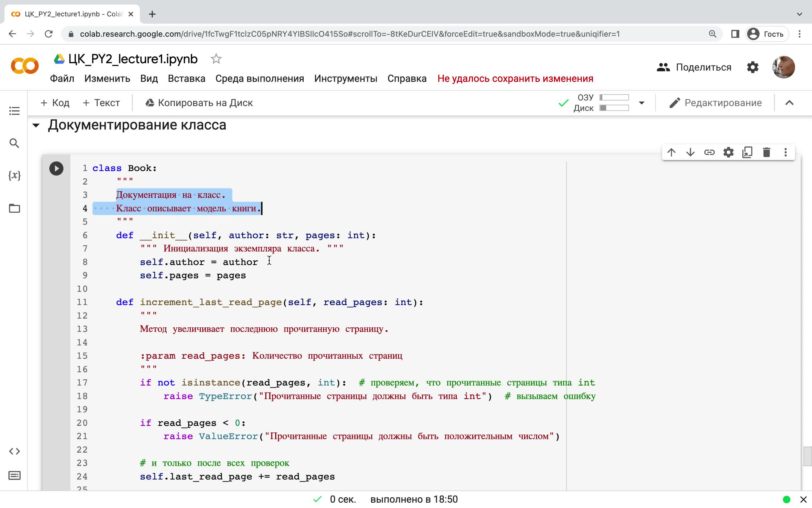Open the Вставка menu
812x508 pixels.
click(x=187, y=79)
